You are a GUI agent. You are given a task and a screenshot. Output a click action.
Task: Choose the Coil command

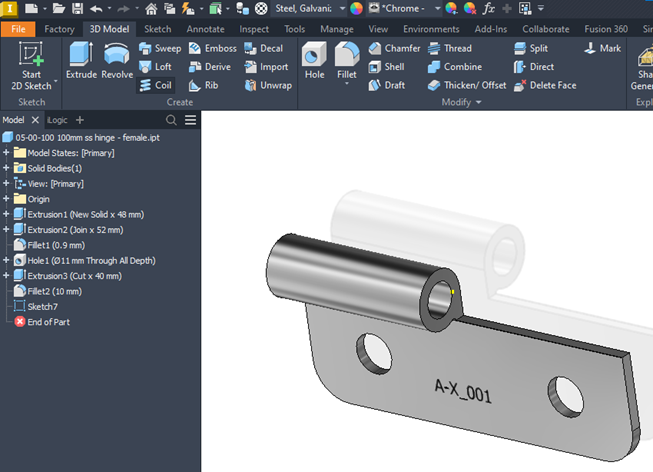click(155, 86)
